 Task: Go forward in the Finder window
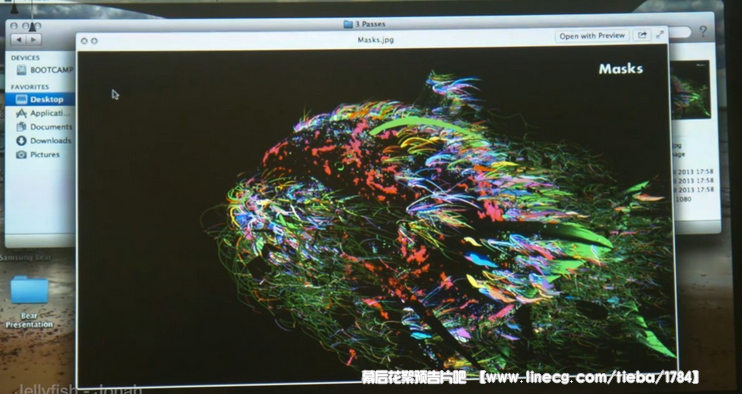point(34,40)
